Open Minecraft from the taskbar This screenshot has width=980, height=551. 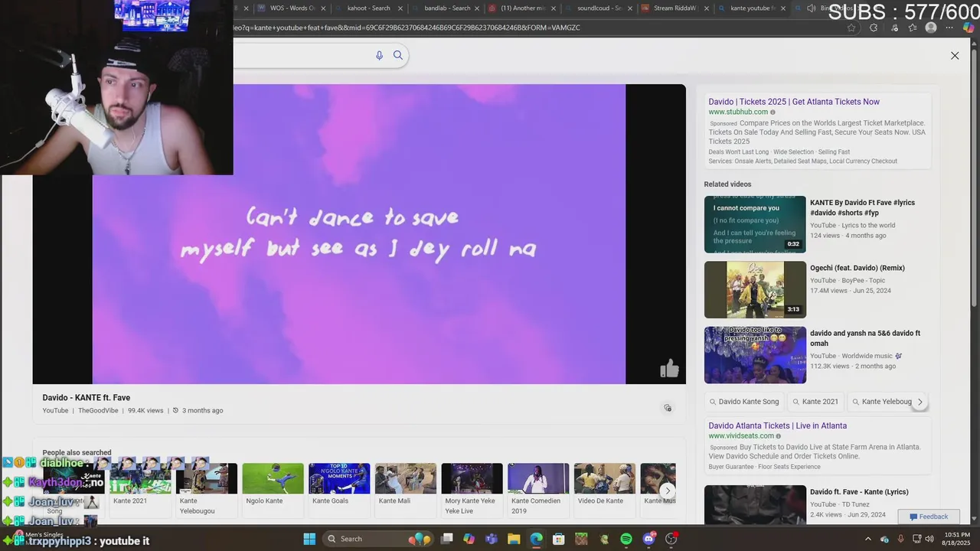pos(581,539)
